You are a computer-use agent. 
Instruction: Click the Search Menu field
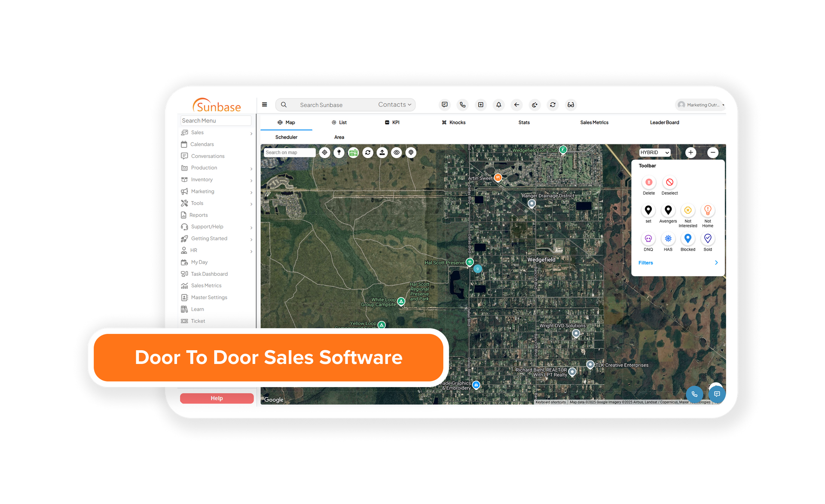click(x=216, y=121)
